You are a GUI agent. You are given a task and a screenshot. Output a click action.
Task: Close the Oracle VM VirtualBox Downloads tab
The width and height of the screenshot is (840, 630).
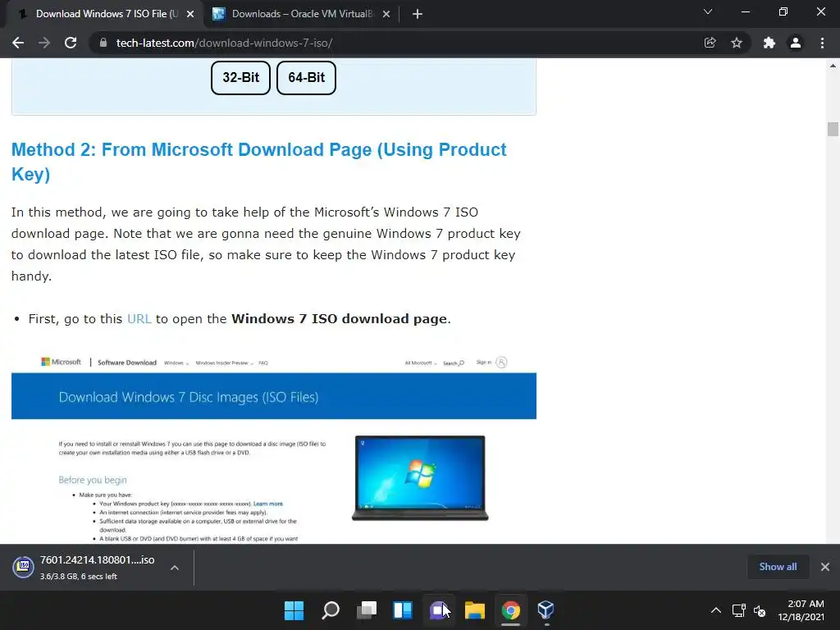tap(386, 14)
